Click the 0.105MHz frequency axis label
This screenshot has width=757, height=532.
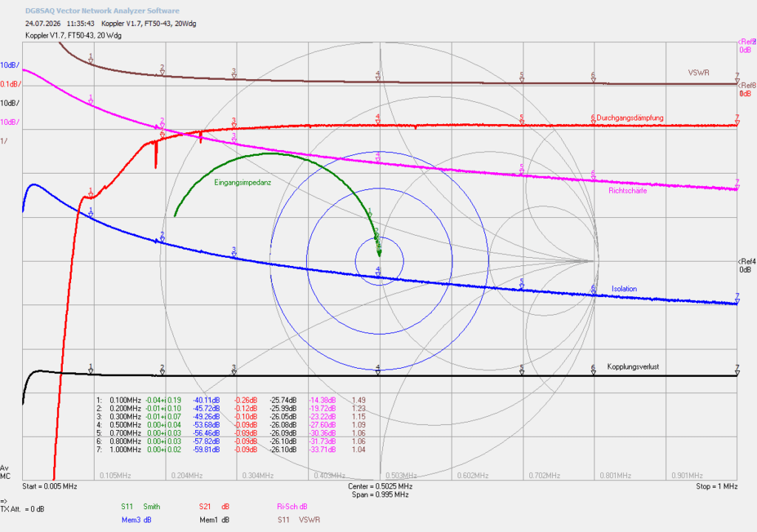(115, 476)
